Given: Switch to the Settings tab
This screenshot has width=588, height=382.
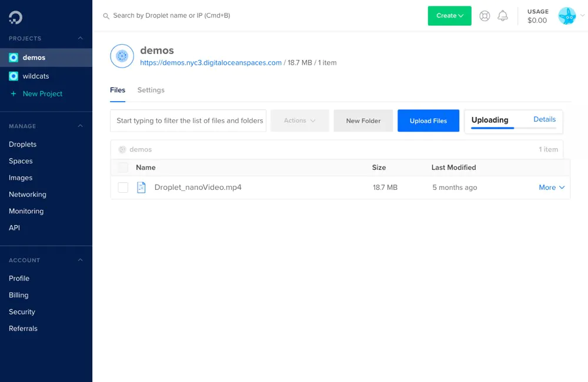Looking at the screenshot, I should click(x=151, y=90).
